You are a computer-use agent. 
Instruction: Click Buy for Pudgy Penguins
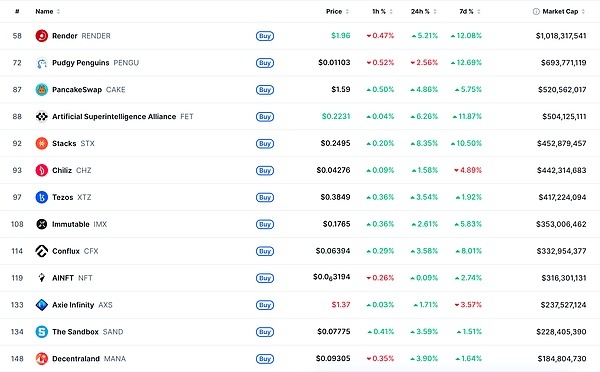(265, 63)
